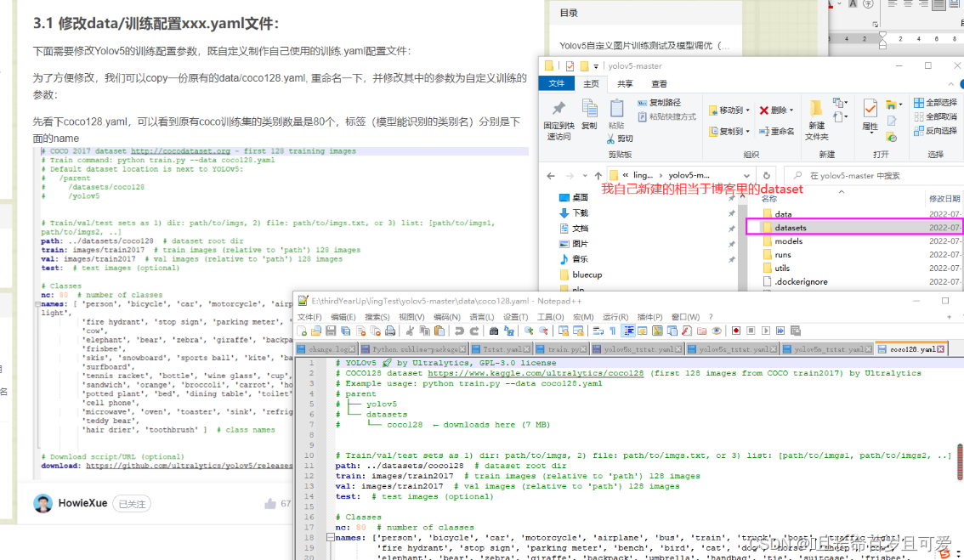This screenshot has width=964, height=560.
Task: Click 复制路径 in Explorer ribbon
Action: pos(659,103)
